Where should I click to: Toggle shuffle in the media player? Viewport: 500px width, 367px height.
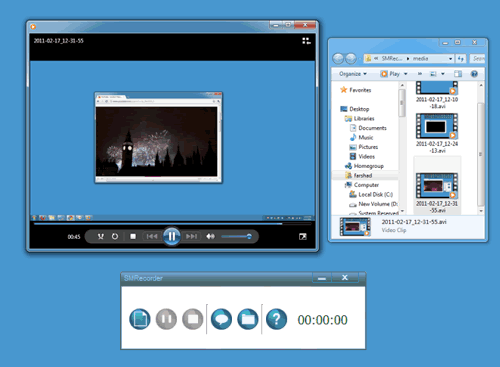click(x=101, y=236)
